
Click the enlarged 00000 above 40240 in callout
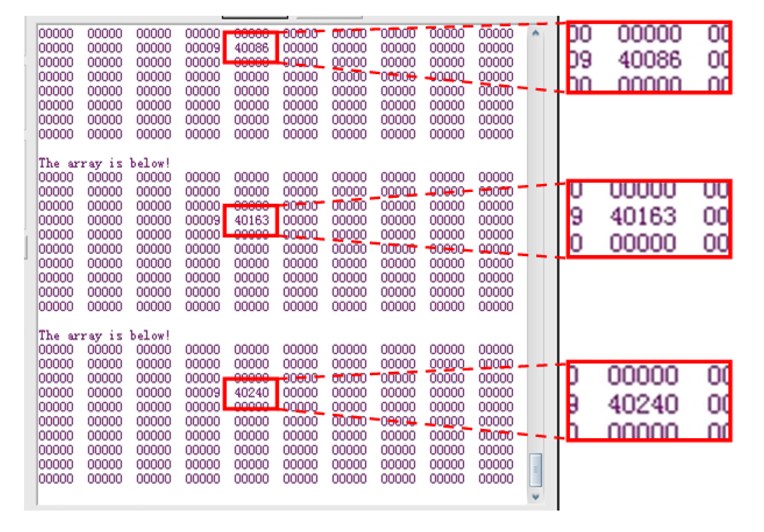643,376
